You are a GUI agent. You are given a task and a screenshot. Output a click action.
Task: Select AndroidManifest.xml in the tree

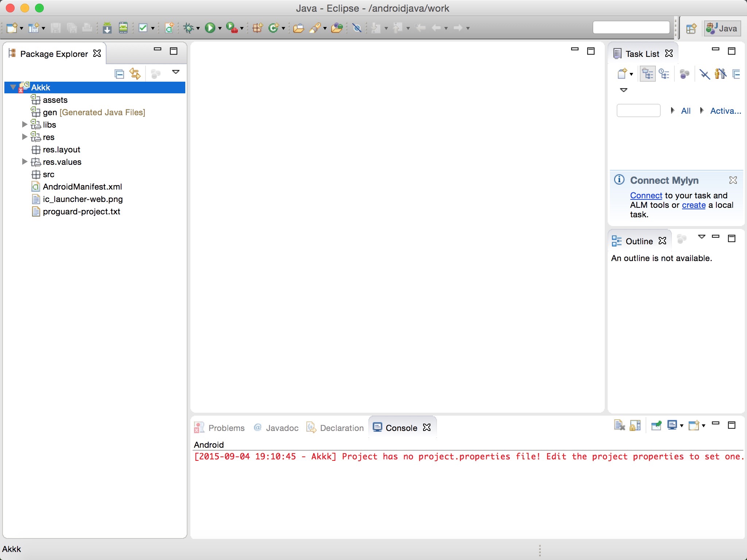[x=82, y=187]
